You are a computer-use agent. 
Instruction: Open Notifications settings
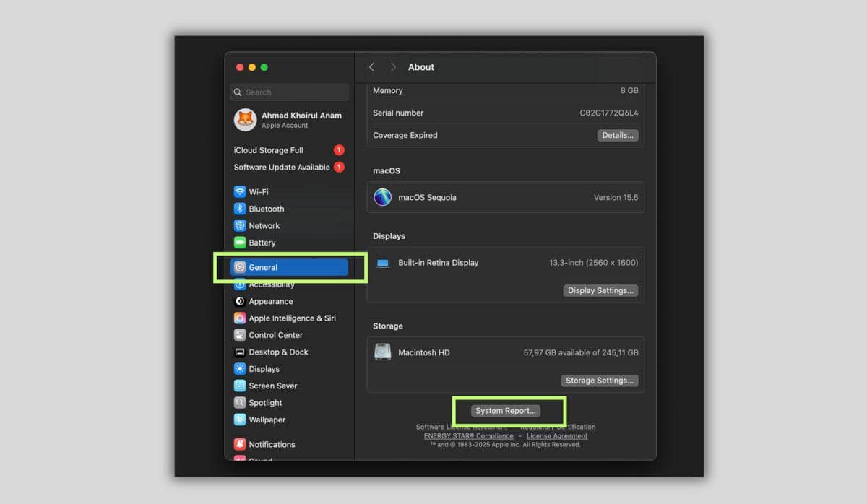[241, 444]
